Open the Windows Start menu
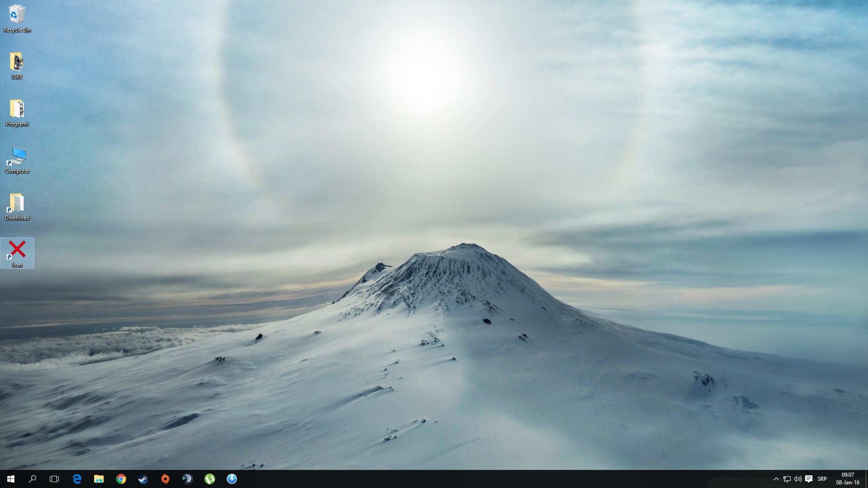Image resolution: width=868 pixels, height=488 pixels. pyautogui.click(x=11, y=479)
